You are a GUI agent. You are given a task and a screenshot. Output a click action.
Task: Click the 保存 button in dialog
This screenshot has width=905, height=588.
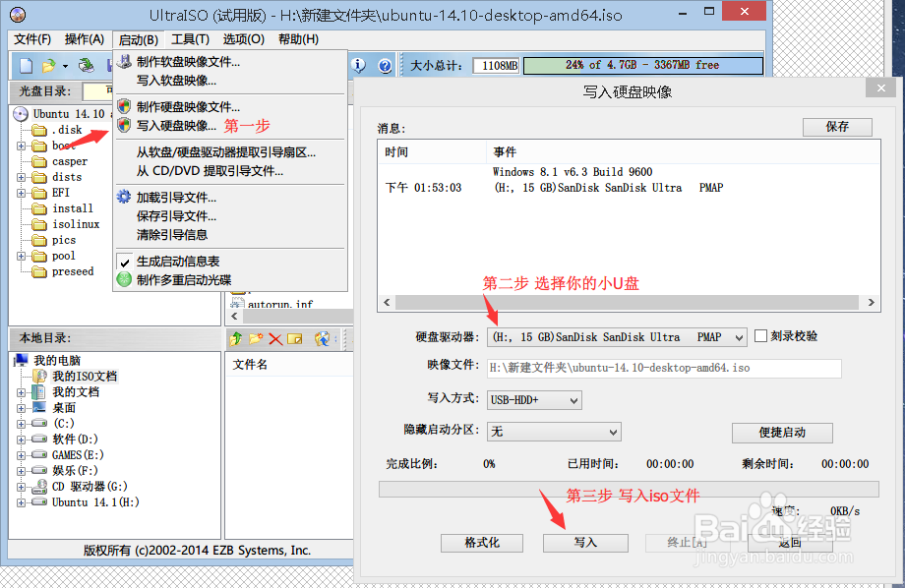837,127
